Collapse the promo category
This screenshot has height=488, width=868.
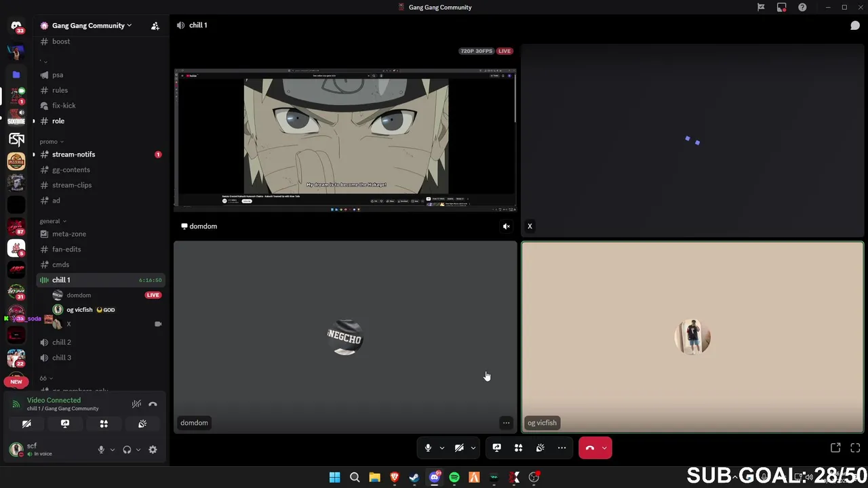52,142
